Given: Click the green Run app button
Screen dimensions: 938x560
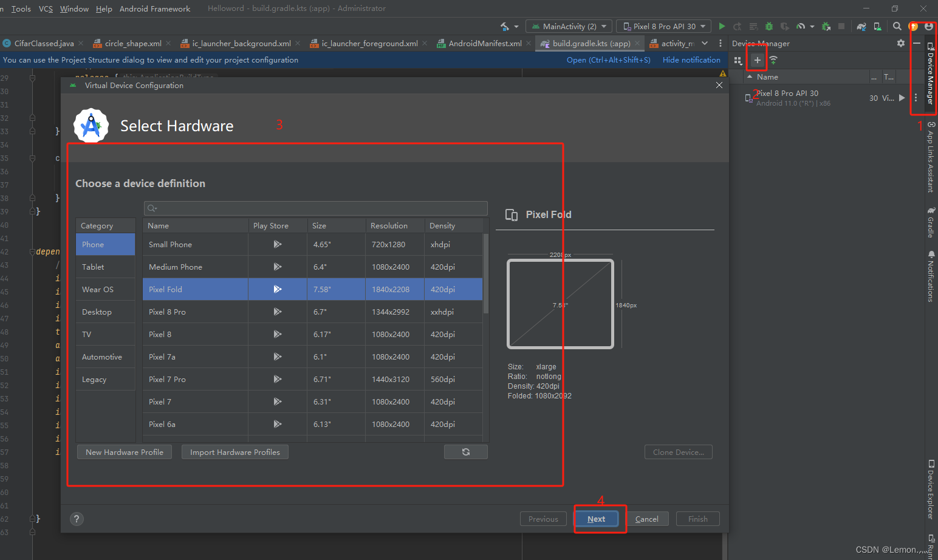Looking at the screenshot, I should tap(722, 26).
